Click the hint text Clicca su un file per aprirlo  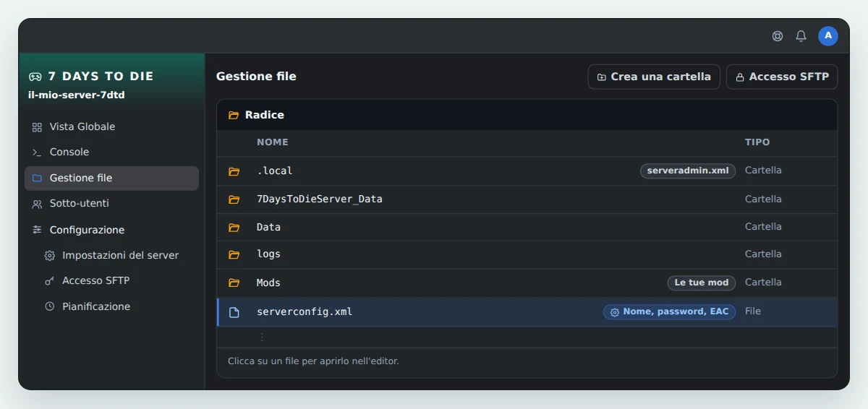pos(313,361)
